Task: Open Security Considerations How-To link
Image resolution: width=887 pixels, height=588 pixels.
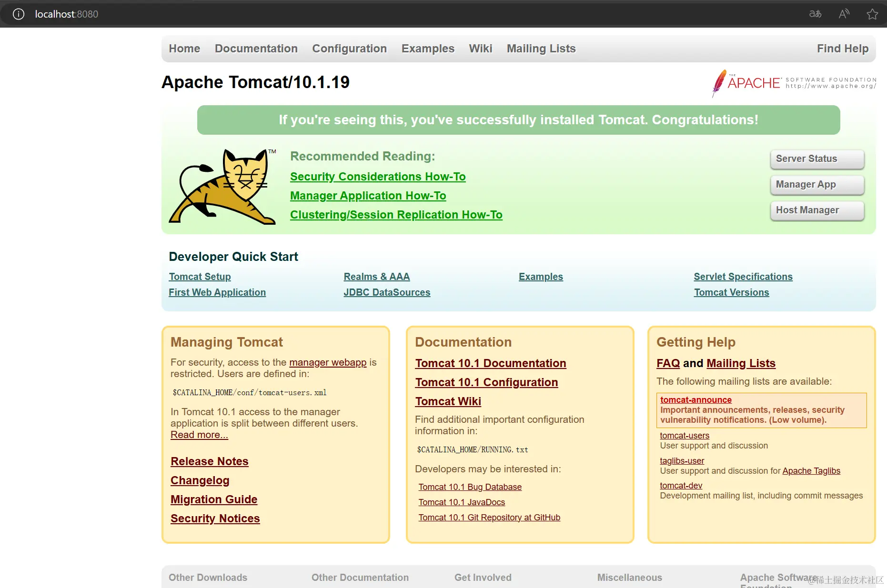Action: point(378,177)
